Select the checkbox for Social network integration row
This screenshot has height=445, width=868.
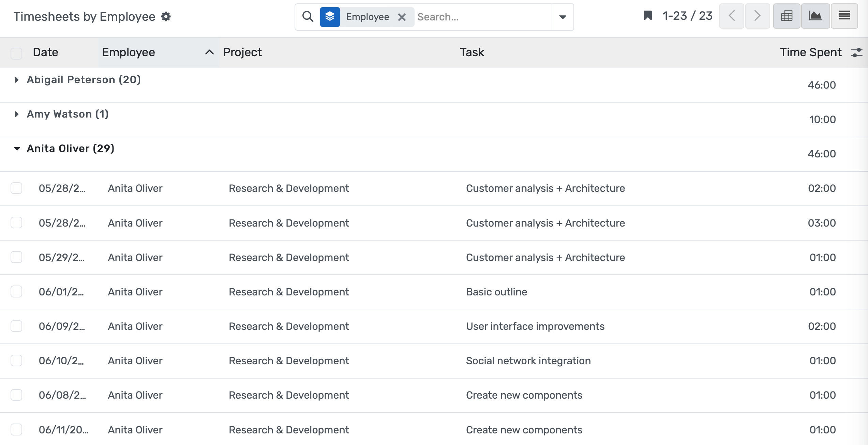(x=16, y=360)
